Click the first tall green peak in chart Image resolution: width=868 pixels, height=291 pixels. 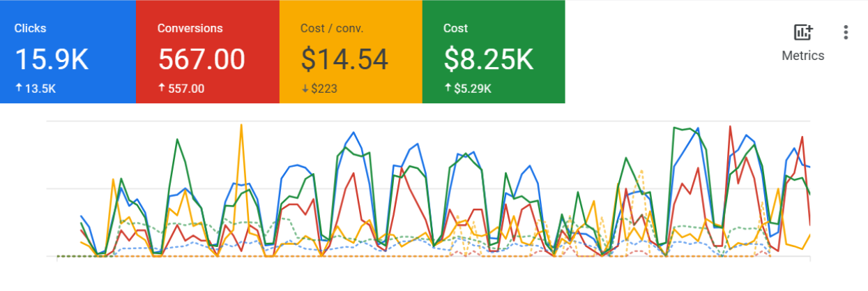tap(177, 140)
